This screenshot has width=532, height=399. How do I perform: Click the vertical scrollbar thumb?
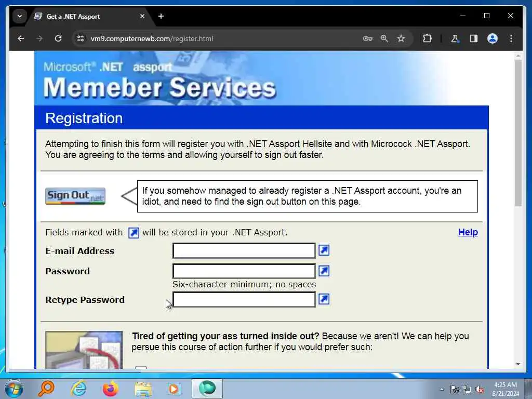(x=518, y=132)
